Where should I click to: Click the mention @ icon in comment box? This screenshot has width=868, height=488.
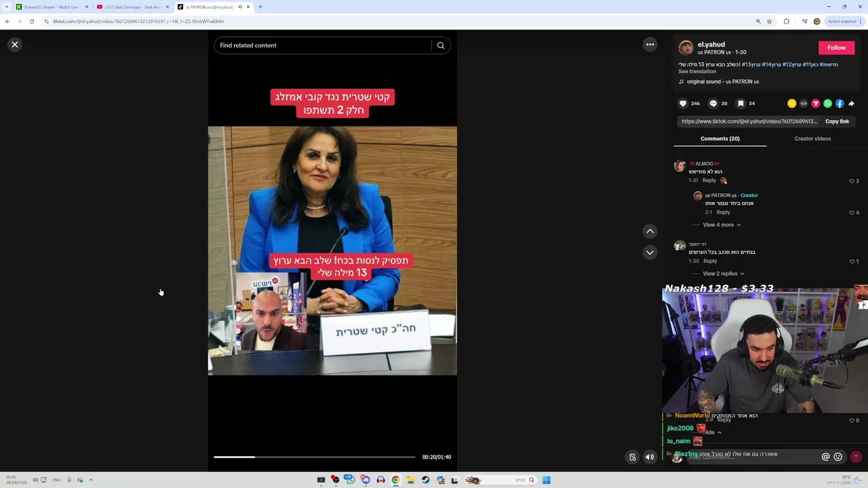click(825, 457)
